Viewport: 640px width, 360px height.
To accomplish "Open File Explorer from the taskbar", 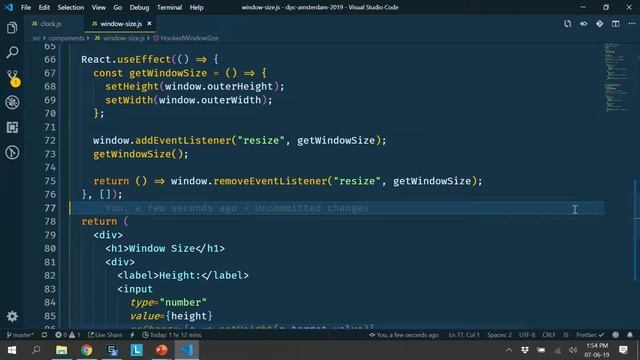I will click(x=62, y=350).
